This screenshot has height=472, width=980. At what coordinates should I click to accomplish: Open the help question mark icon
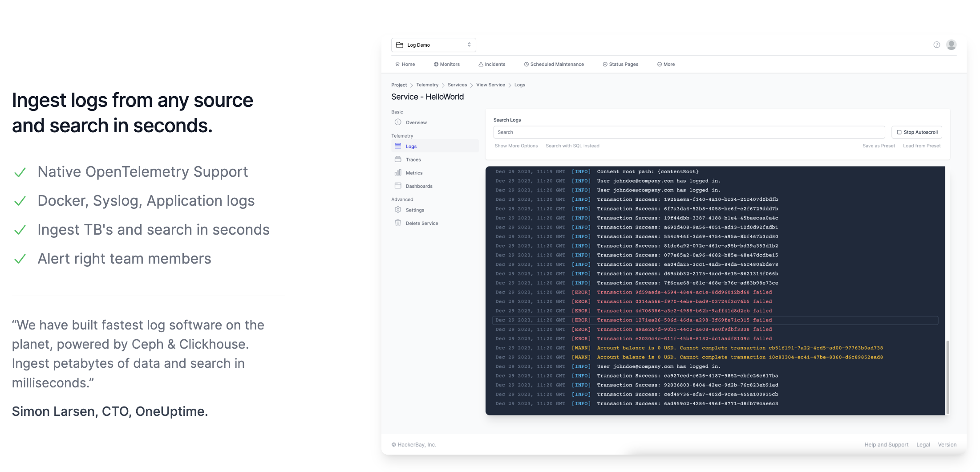(x=936, y=45)
